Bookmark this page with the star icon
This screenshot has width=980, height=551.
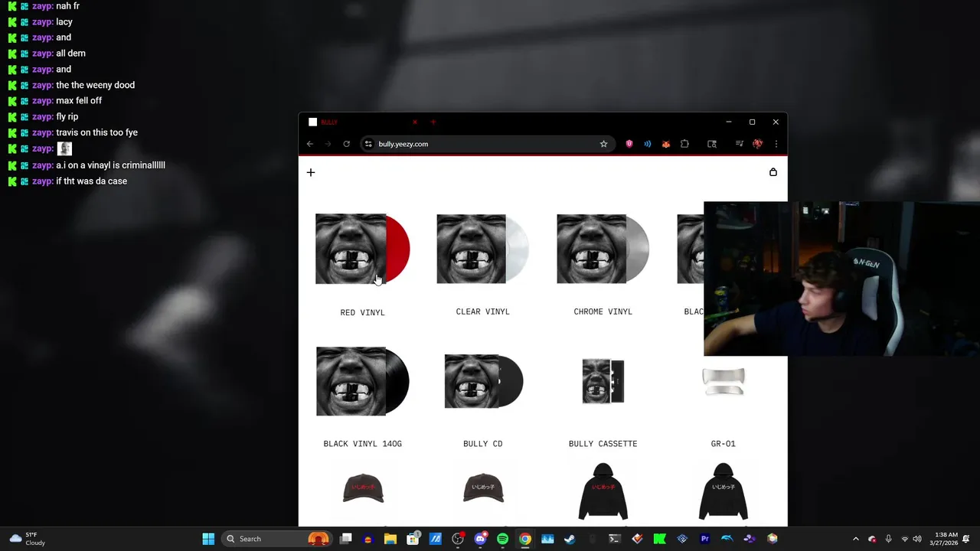pos(603,144)
